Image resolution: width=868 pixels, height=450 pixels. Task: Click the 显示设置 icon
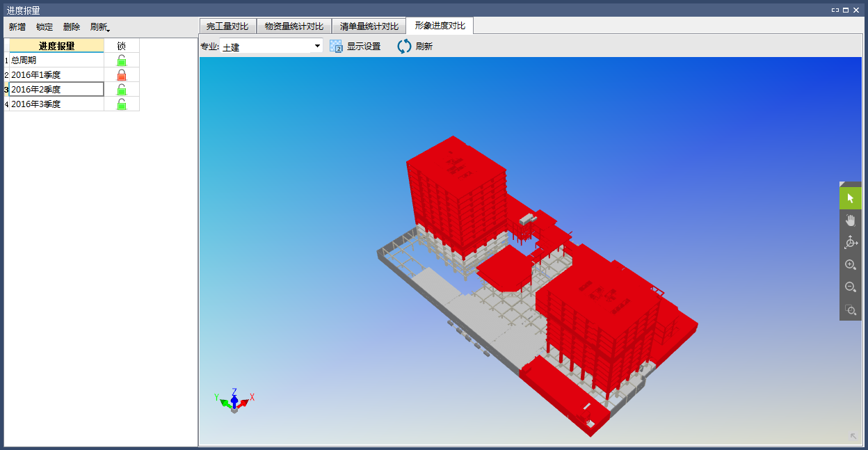pyautogui.click(x=337, y=47)
